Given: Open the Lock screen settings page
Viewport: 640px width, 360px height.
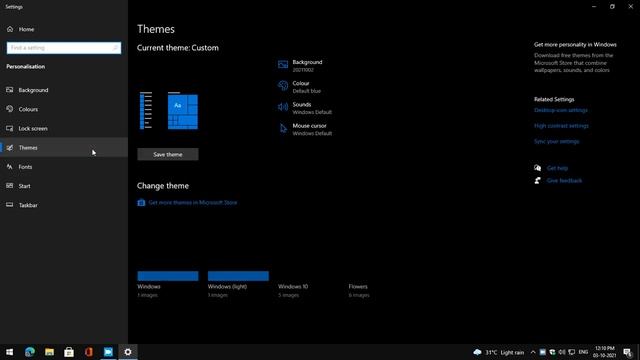Looking at the screenshot, I should pyautogui.click(x=64, y=128).
